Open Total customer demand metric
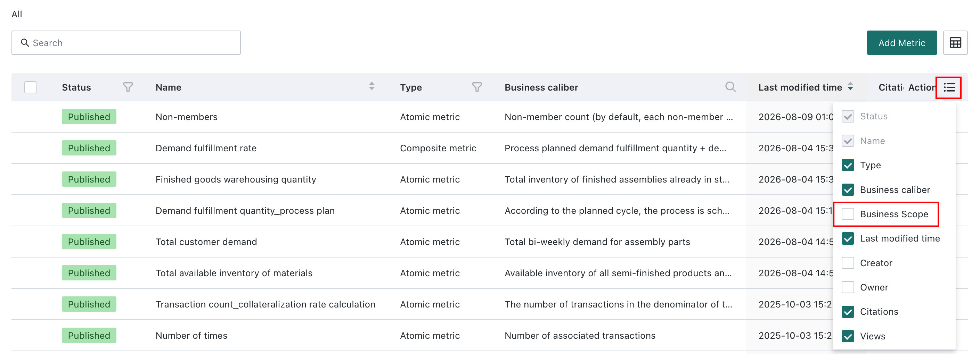Screen dimensions: 980x354 (x=206, y=242)
